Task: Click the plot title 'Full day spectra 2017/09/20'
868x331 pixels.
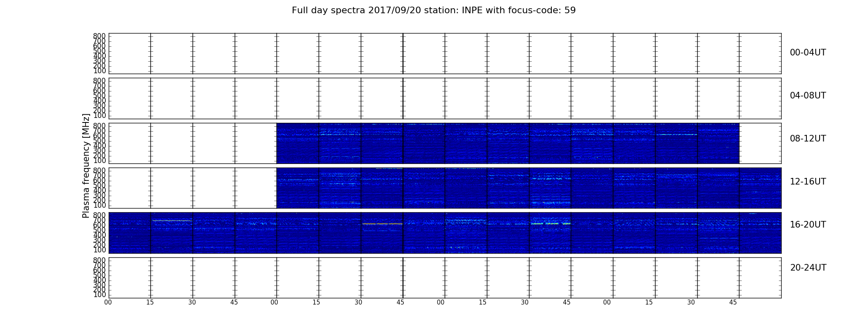Action: 434,10
